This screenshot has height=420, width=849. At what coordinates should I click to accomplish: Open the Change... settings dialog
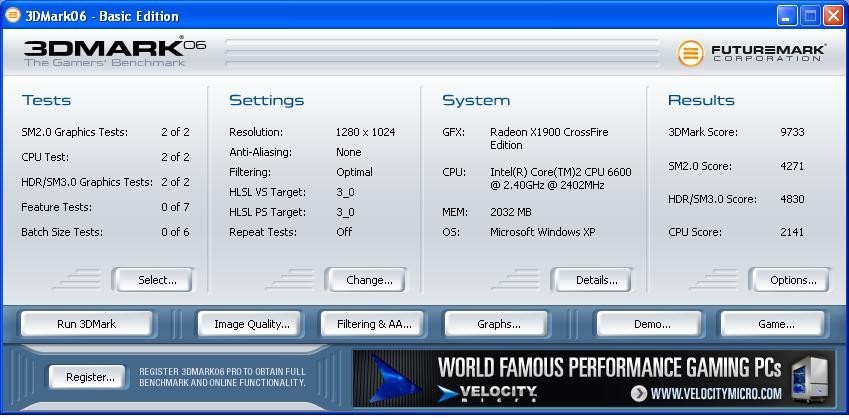click(366, 280)
